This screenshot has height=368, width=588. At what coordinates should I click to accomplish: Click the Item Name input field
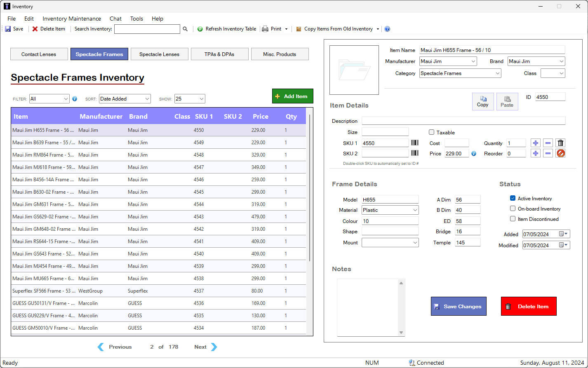[x=492, y=50]
